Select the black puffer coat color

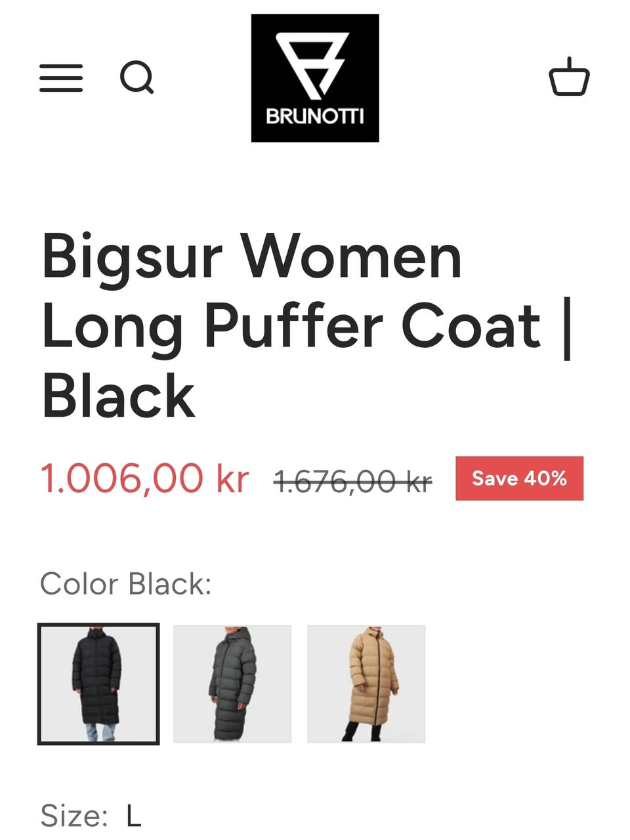coord(98,684)
